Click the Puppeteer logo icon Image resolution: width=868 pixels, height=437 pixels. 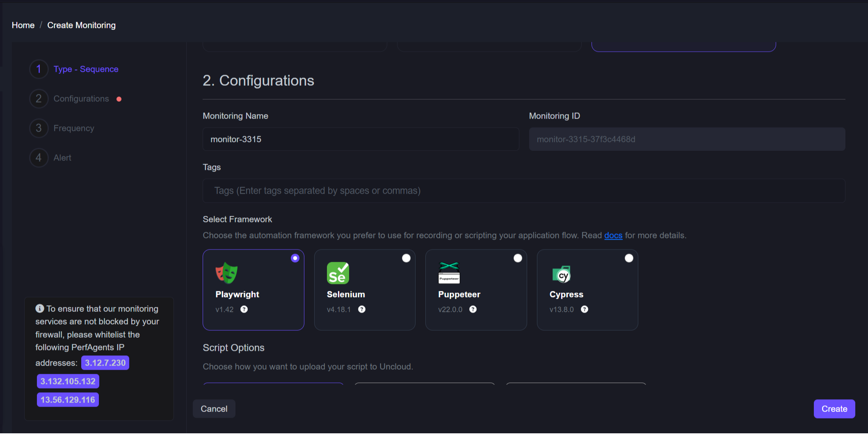[449, 273]
